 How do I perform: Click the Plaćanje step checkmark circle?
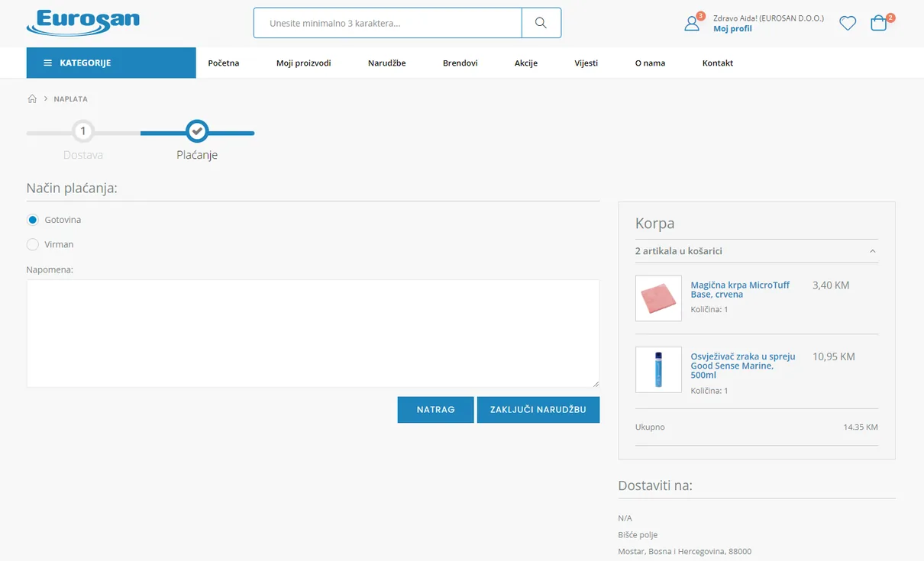[197, 131]
